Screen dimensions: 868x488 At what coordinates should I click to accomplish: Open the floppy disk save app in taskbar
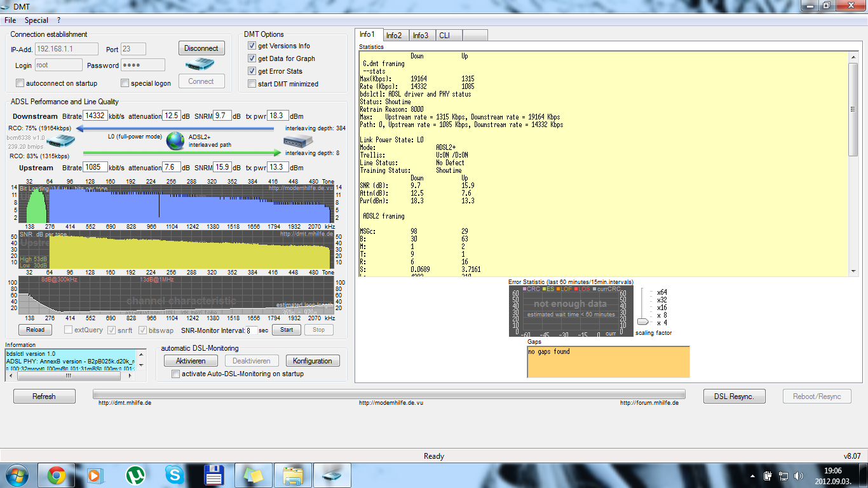pos(214,475)
